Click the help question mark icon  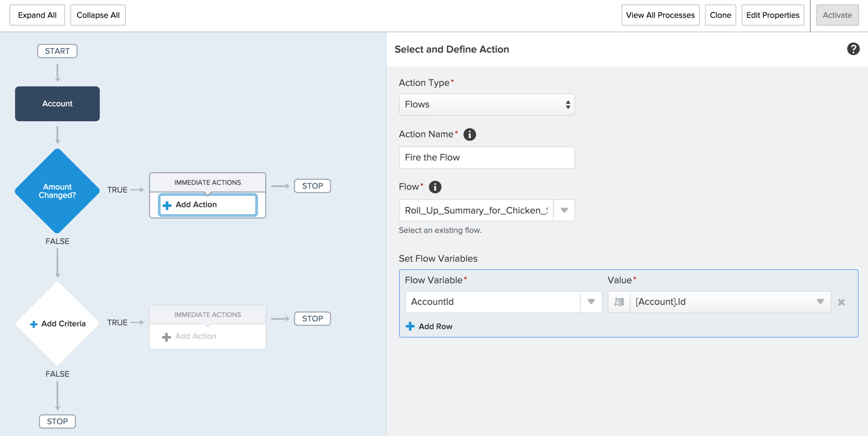click(x=853, y=49)
